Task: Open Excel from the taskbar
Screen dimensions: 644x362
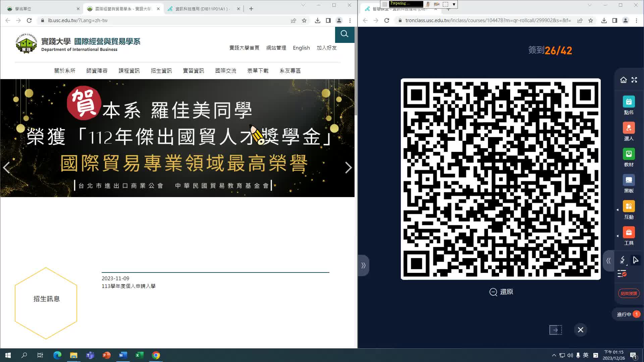Action: tap(139, 355)
